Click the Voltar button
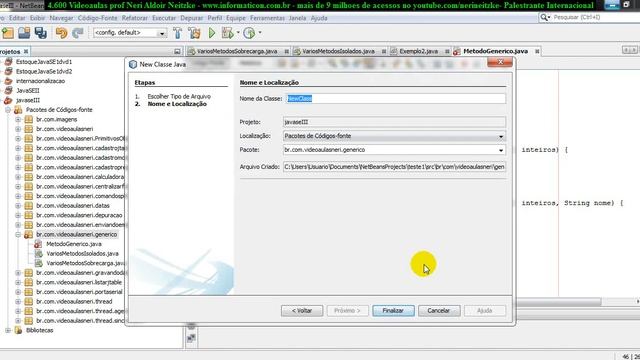The height and width of the screenshot is (360, 640). click(302, 311)
